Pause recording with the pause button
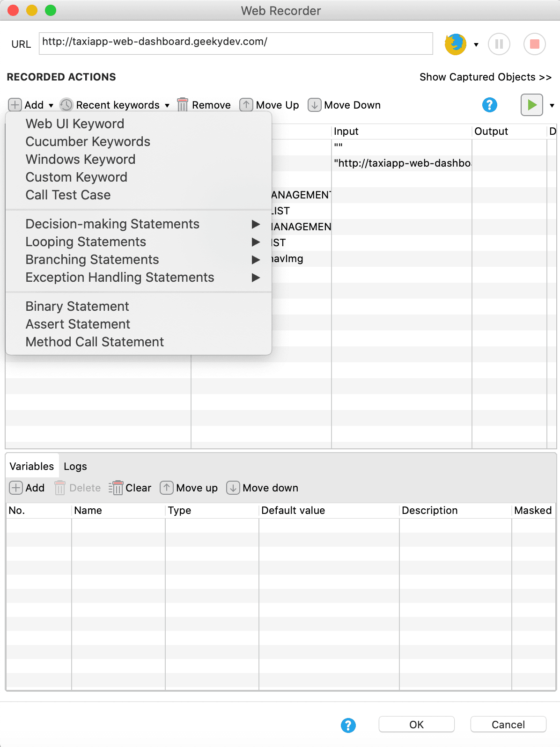Viewport: 560px width, 747px height. pyautogui.click(x=499, y=44)
